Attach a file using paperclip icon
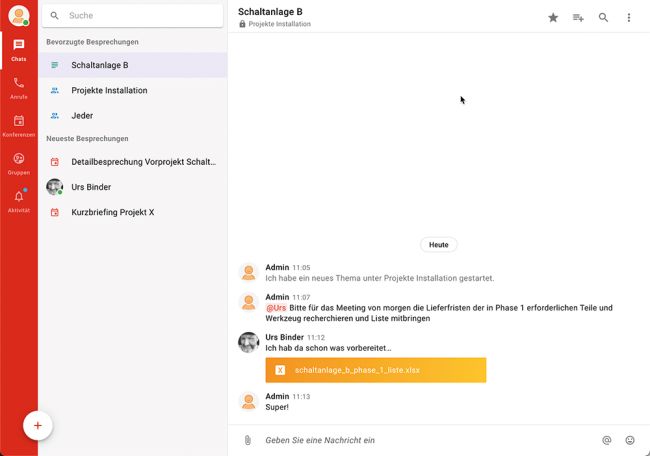Screen dimensions: 650x456 [247, 440]
